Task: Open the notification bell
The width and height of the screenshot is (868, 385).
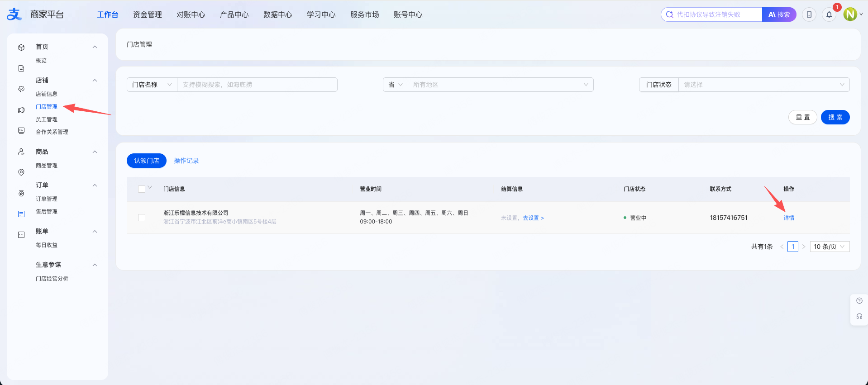Action: [829, 14]
